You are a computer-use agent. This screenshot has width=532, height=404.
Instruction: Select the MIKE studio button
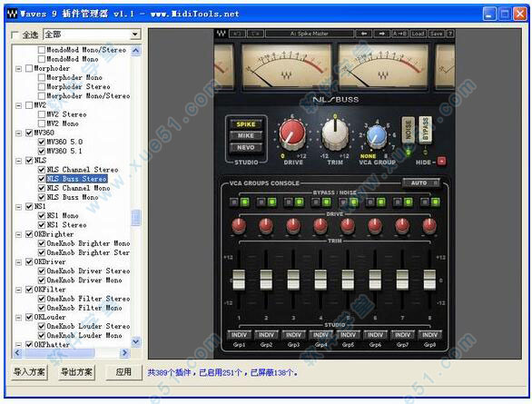[x=246, y=135]
